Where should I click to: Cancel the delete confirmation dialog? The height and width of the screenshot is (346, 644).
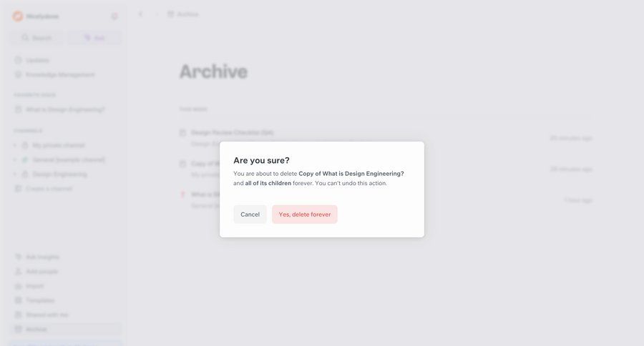pos(250,214)
